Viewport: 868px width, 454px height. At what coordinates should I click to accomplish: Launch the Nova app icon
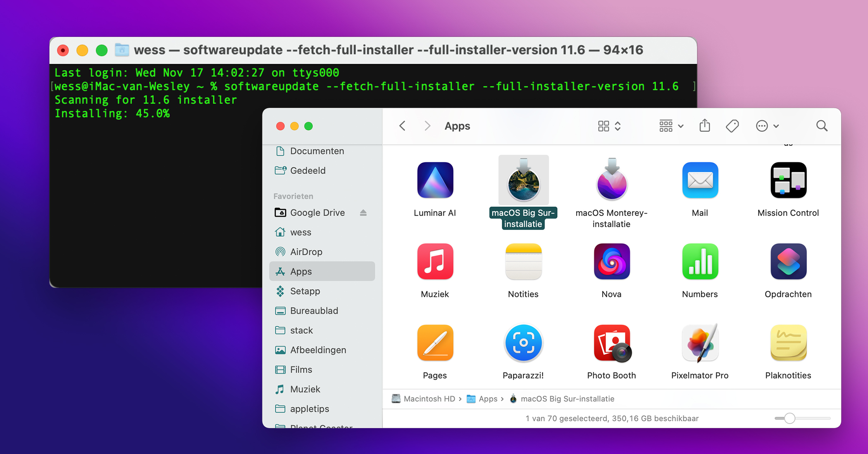point(611,262)
